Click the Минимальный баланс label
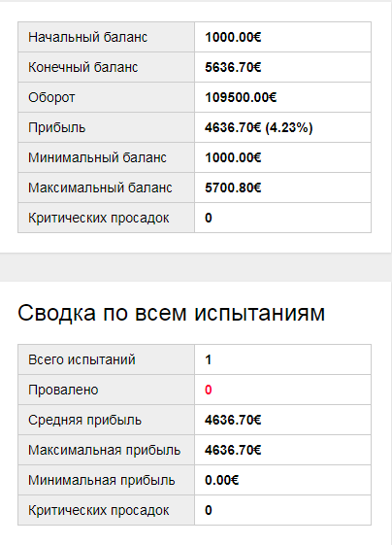Screen dimensions: 392x545 tap(97, 157)
